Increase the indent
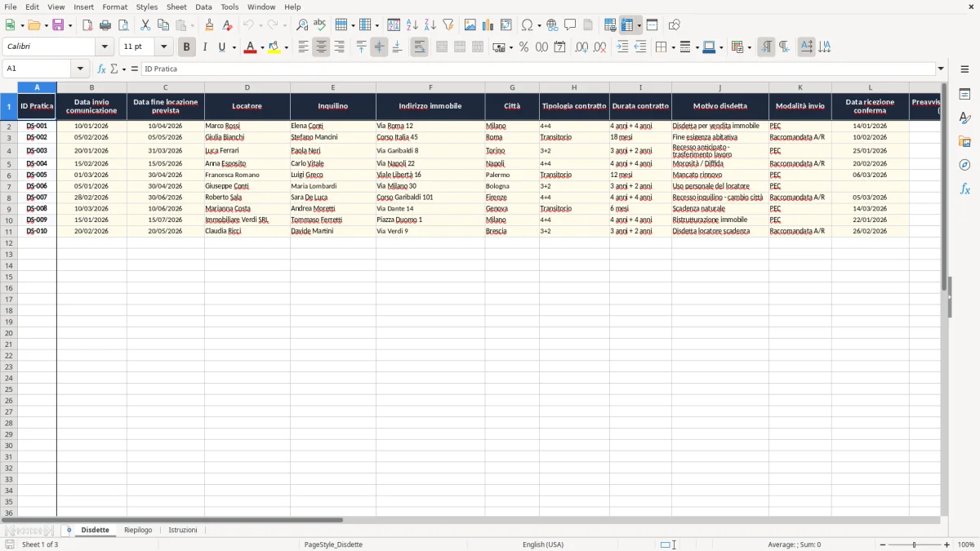980x551 pixels. (622, 47)
